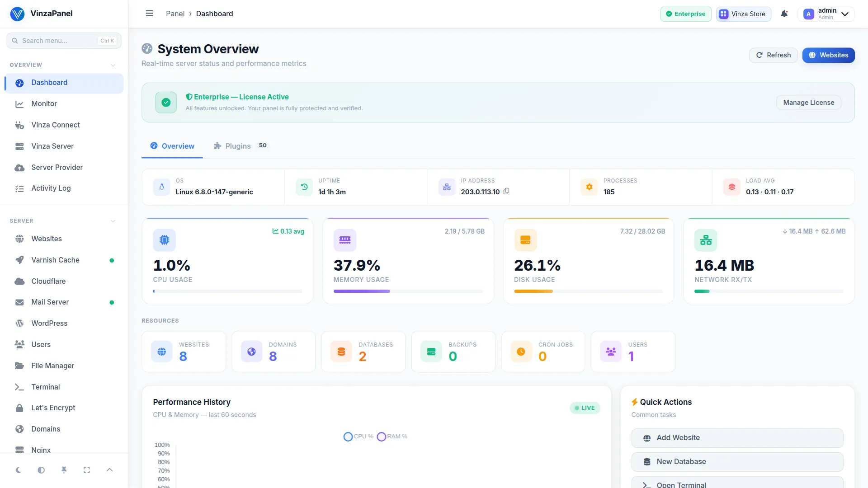Copy the IP address 203.0.113.10 icon
This screenshot has height=488, width=868.
pyautogui.click(x=506, y=191)
